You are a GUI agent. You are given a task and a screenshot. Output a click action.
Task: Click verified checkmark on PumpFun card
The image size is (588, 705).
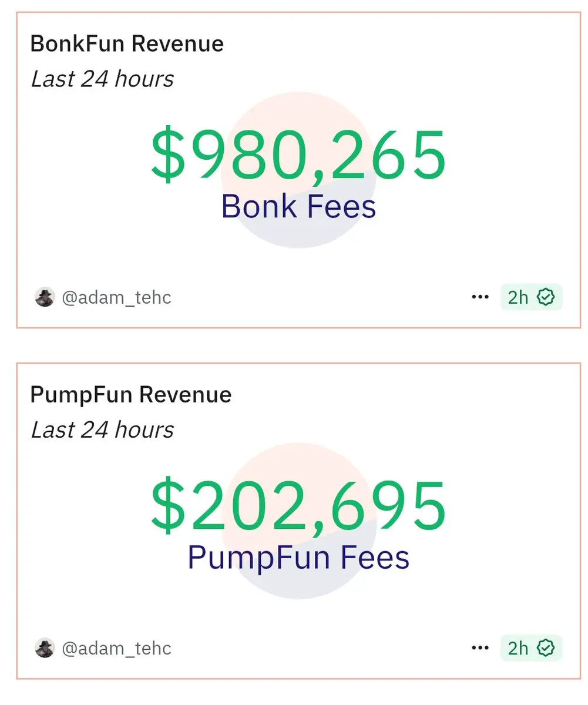coord(546,648)
